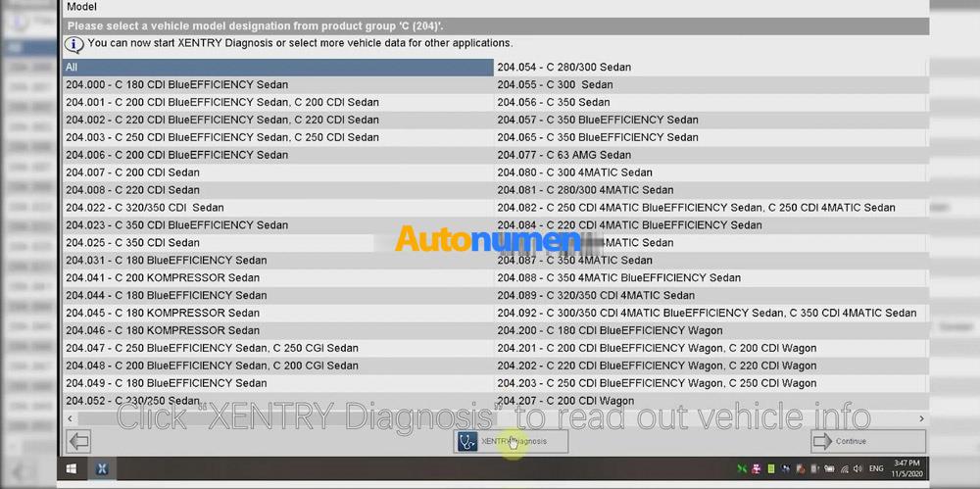
Task: Select 204.056 - C 350 Sedan
Action: coord(710,102)
